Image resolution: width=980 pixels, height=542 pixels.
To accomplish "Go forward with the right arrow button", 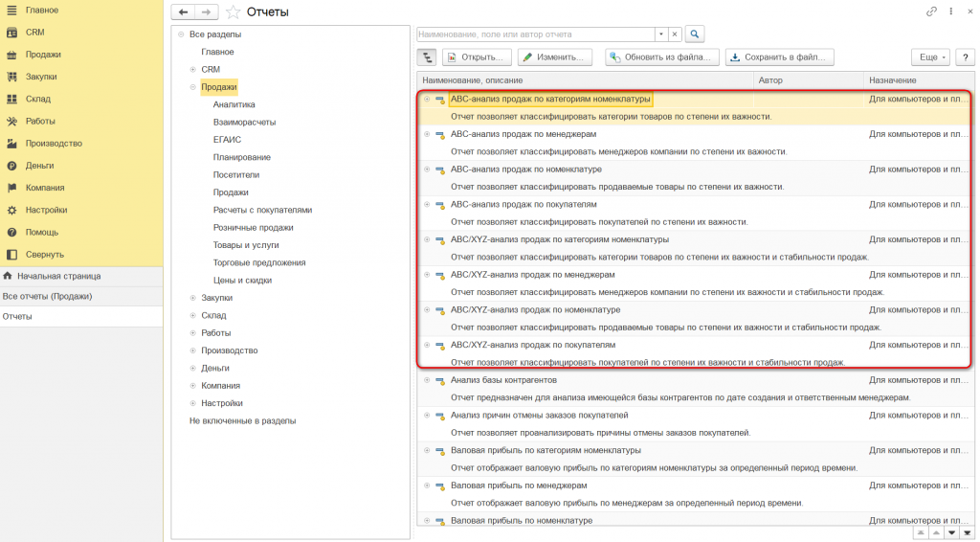I will 207,11.
